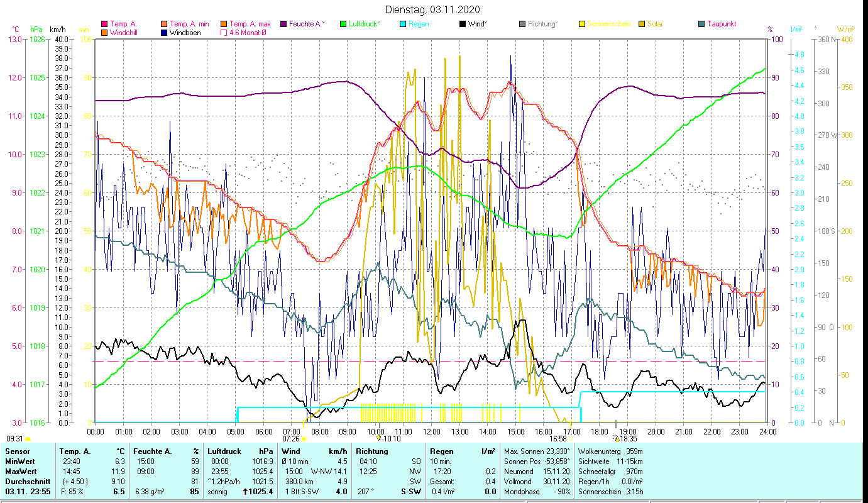Click the wind direction value 207 °
This screenshot has width=868, height=503.
point(366,492)
